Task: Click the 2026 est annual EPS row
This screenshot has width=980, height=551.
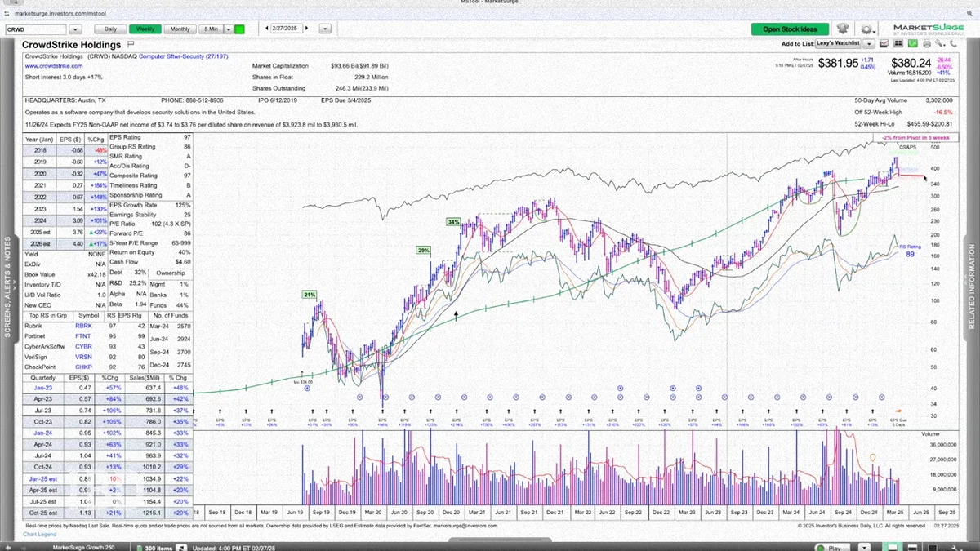Action: 65,243
